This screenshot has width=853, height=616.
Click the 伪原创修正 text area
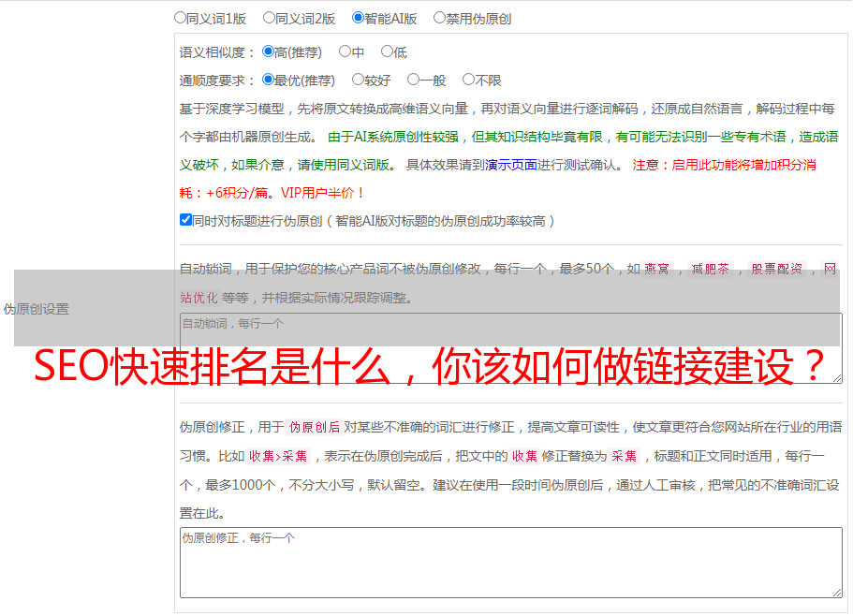point(511,563)
